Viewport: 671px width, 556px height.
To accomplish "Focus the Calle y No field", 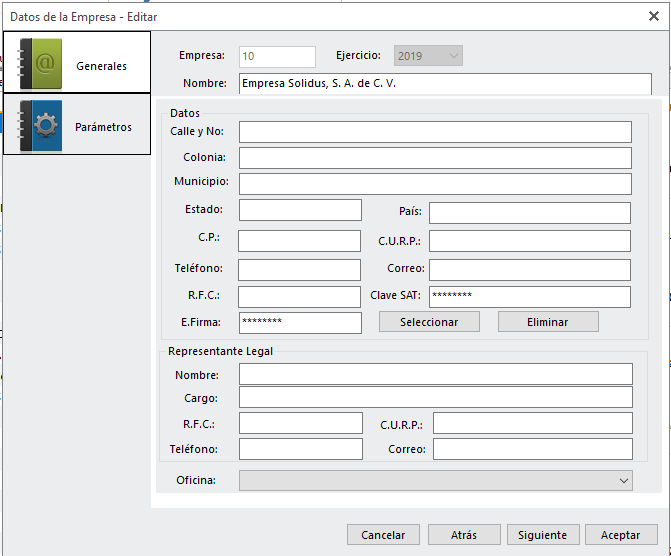I will [x=435, y=132].
